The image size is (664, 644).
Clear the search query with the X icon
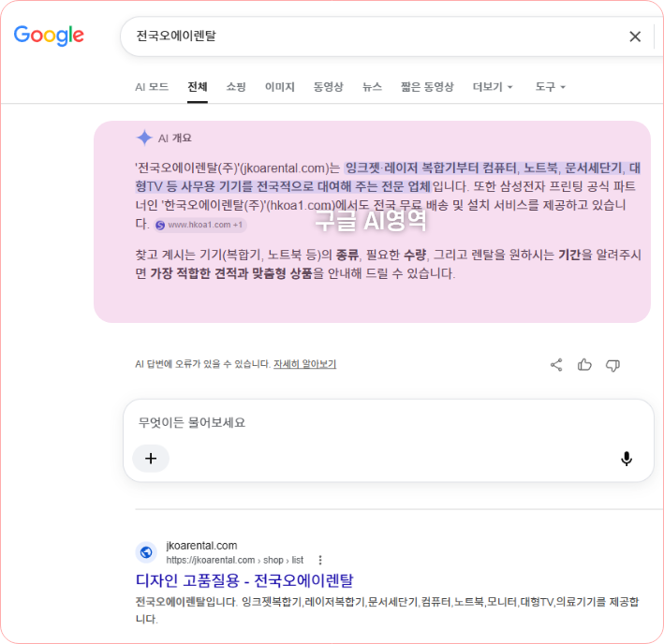(635, 37)
